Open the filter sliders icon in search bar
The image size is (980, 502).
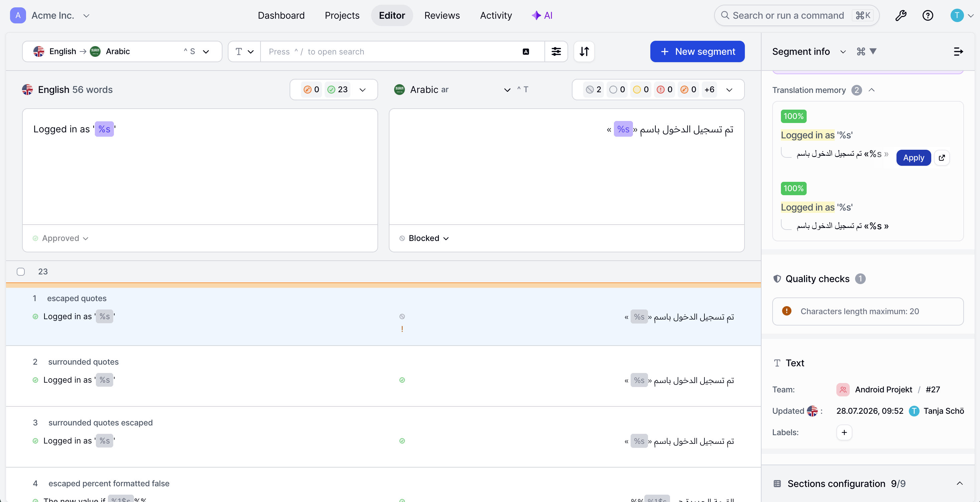[x=556, y=51]
